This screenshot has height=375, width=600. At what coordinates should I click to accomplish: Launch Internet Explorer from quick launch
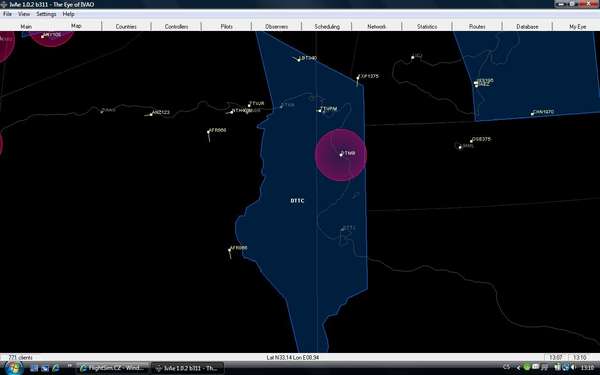click(55, 368)
